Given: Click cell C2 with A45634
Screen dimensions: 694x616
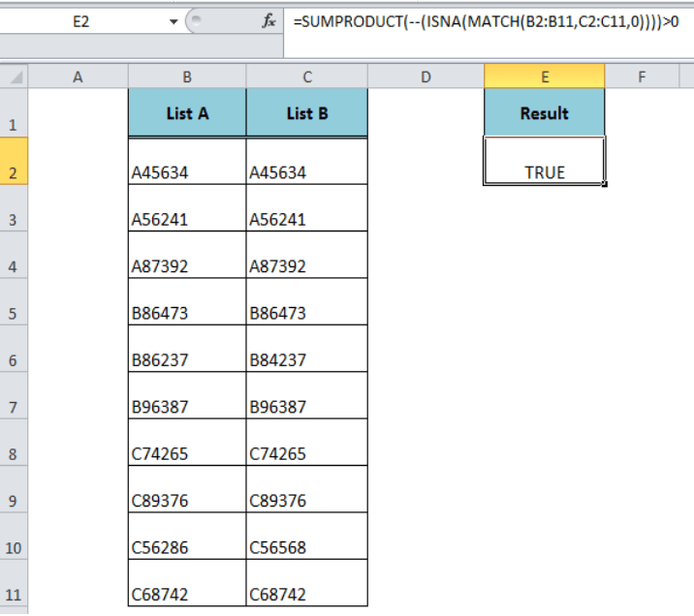Looking at the screenshot, I should (x=307, y=162).
